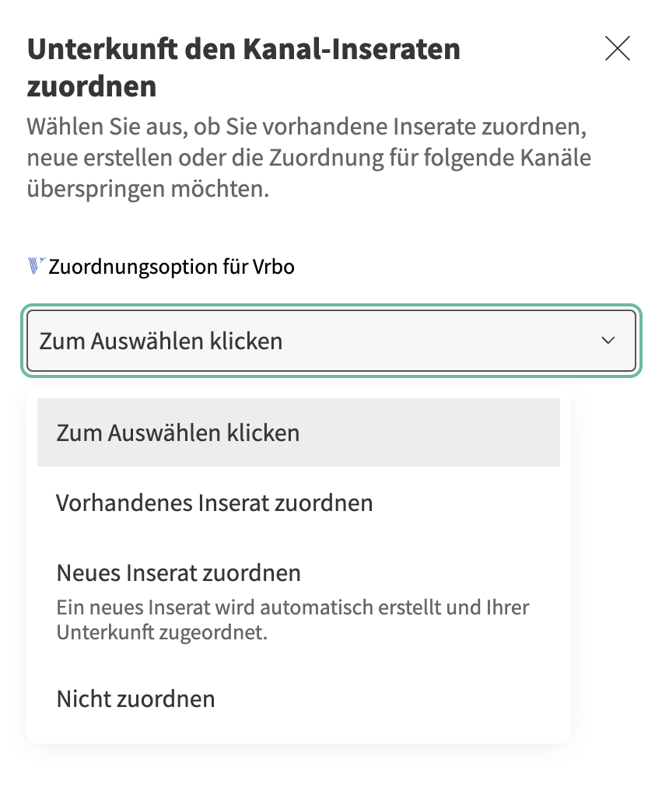669x812 pixels.
Task: Choose the last option Nicht zuordnen
Action: coord(135,698)
